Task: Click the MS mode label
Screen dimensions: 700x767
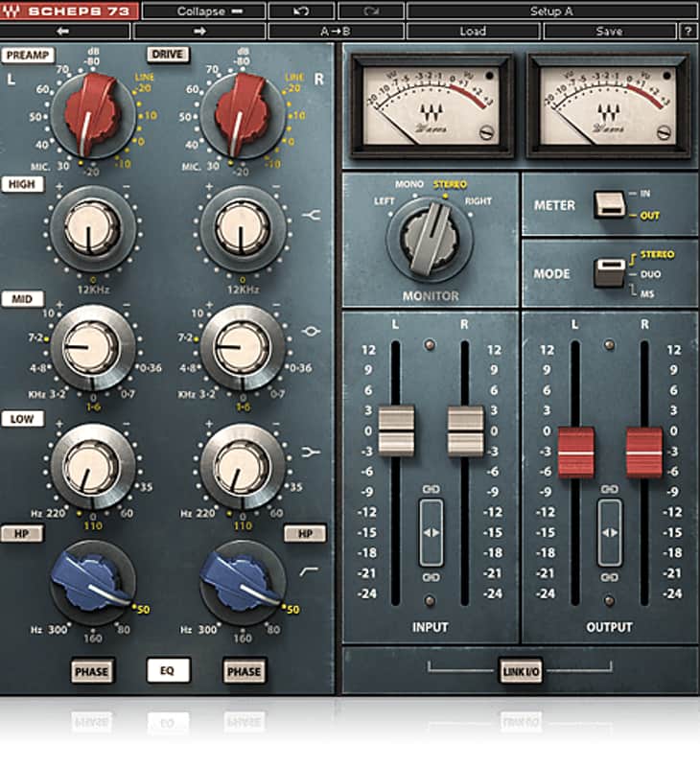Action: [x=647, y=293]
